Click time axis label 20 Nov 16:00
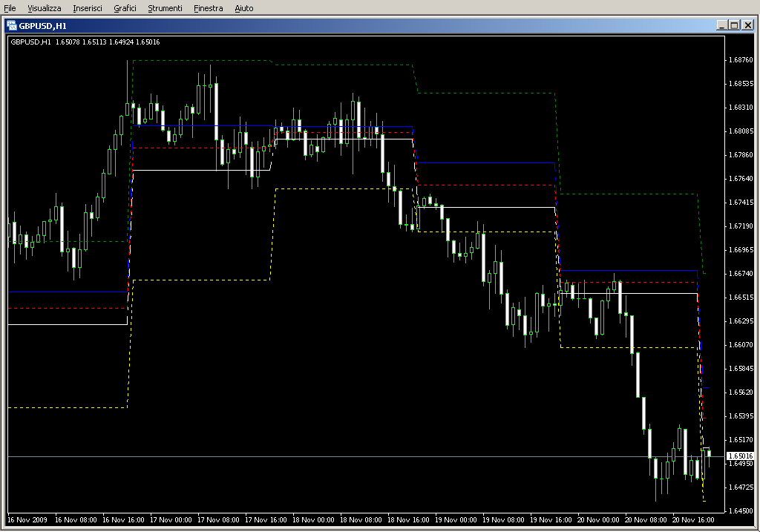The image size is (760, 532). click(x=693, y=520)
